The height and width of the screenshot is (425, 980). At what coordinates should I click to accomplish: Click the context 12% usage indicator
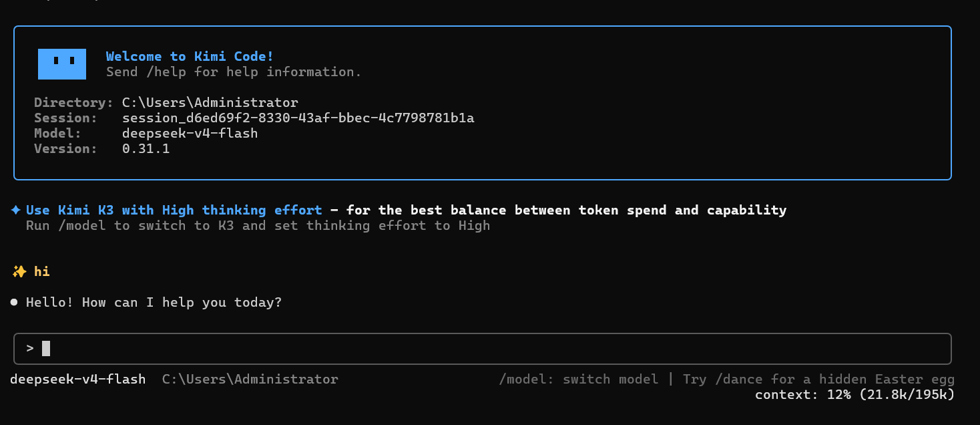point(855,394)
